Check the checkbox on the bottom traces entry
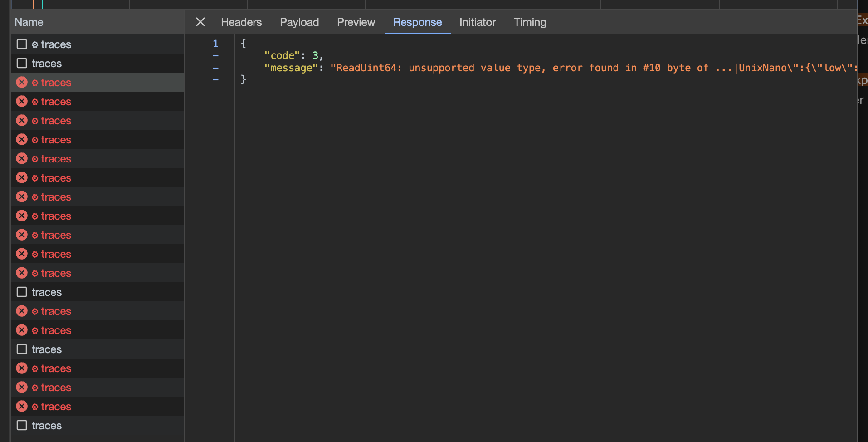Image resolution: width=868 pixels, height=442 pixels. click(x=21, y=425)
